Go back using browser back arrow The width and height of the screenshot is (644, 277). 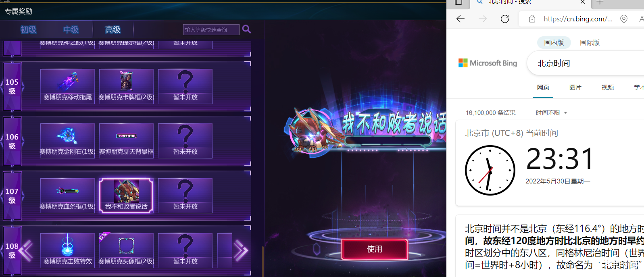coord(461,19)
